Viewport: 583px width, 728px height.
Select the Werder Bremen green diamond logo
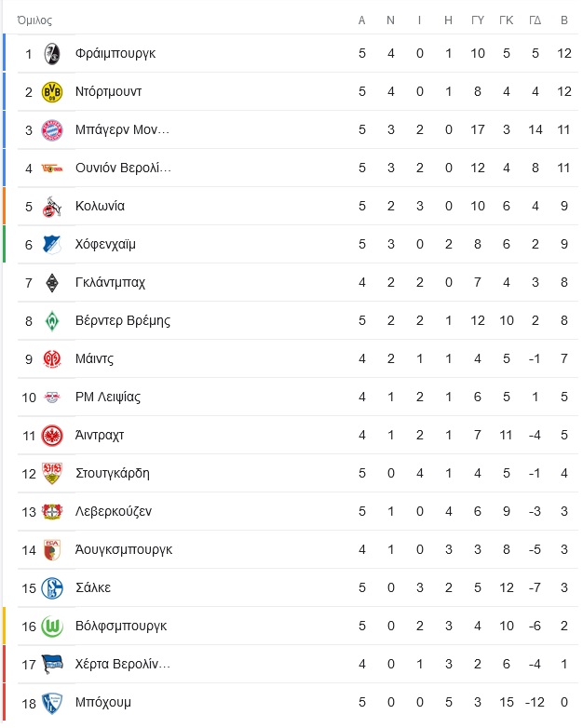[52, 321]
